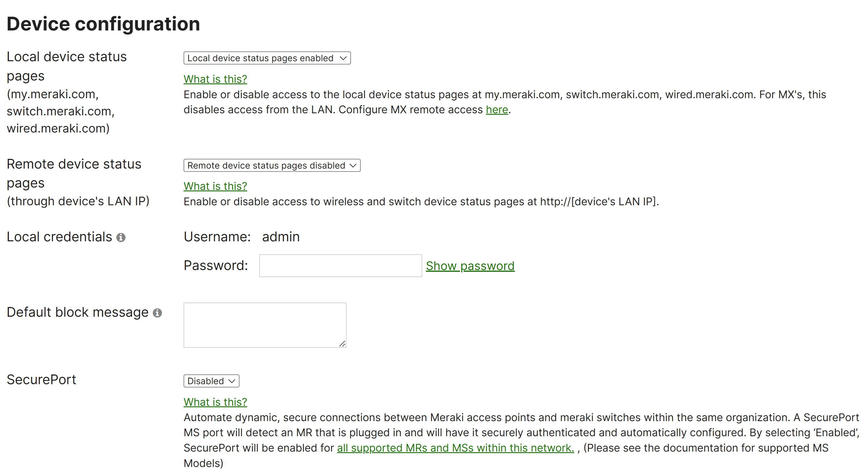Open 'What is this?' under Remote device status
868x472 pixels.
215,186
